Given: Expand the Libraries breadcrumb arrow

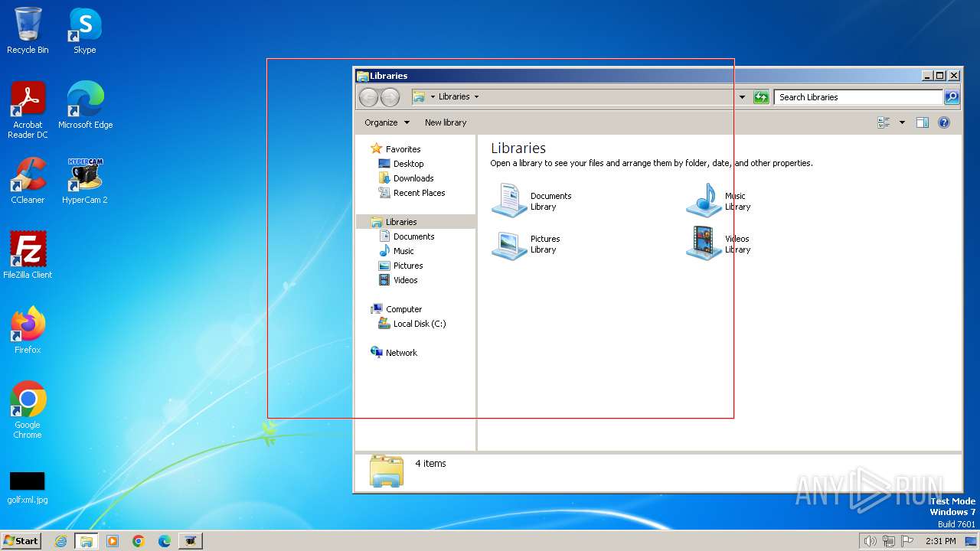Looking at the screenshot, I should [x=476, y=97].
